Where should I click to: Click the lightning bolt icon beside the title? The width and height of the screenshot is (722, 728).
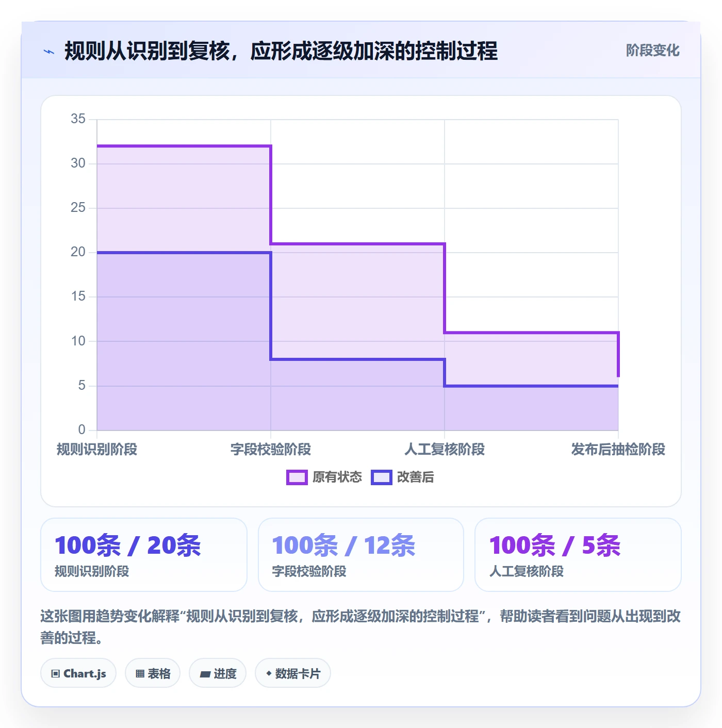point(49,52)
